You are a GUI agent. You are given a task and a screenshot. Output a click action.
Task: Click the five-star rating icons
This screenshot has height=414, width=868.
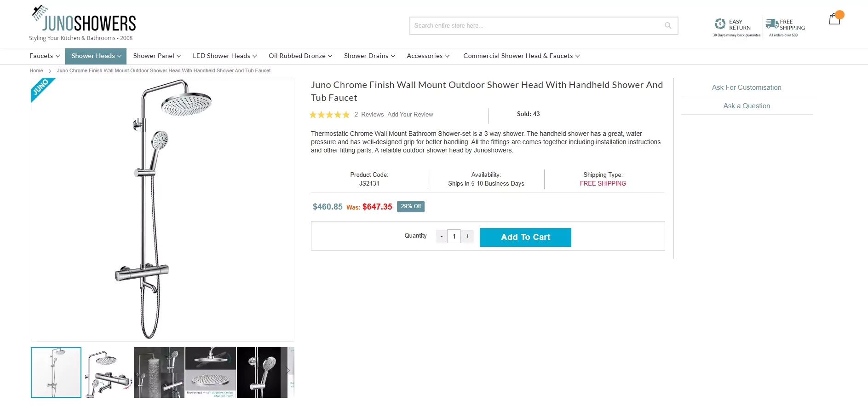click(x=329, y=115)
